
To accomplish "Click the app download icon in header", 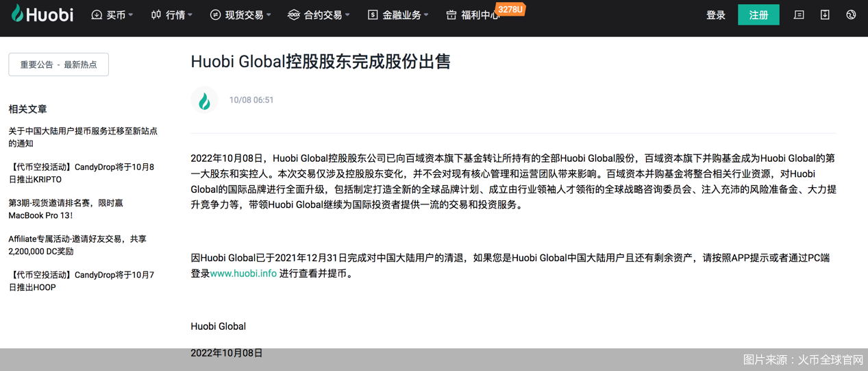I will point(825,14).
